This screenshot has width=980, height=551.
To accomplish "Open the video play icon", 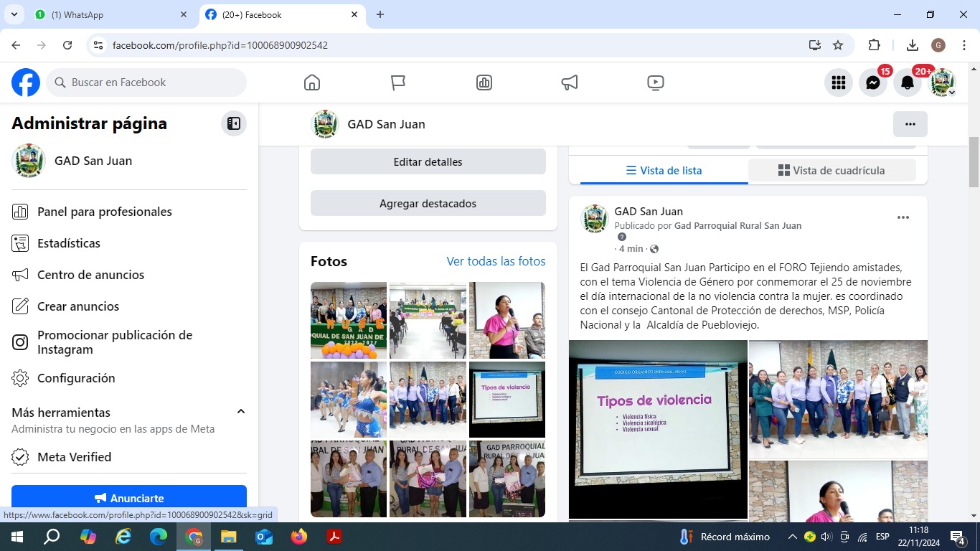I will coord(655,83).
